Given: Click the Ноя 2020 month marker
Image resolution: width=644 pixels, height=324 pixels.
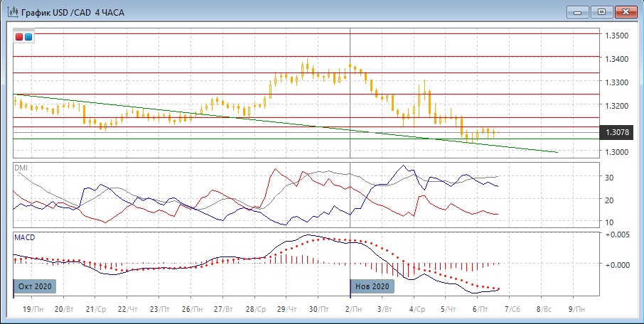Looking at the screenshot, I should 372,286.
